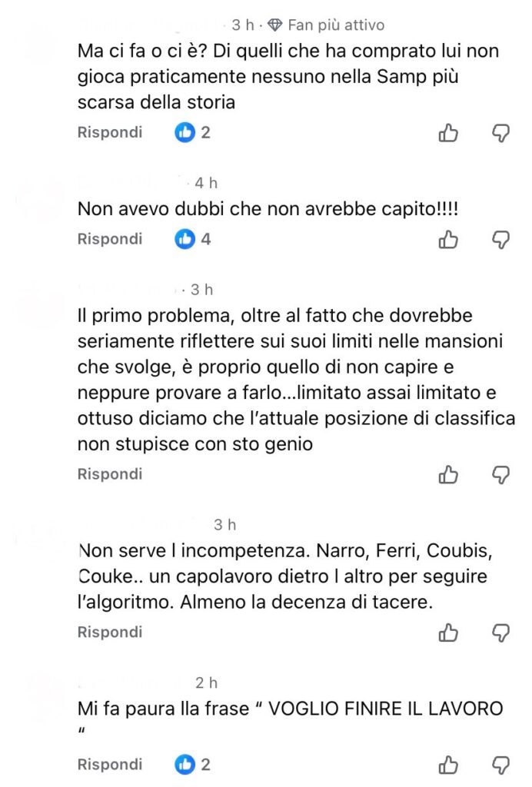
Task: View the 2 reactions on "Mi fa paura" comment
Action: pos(194,765)
